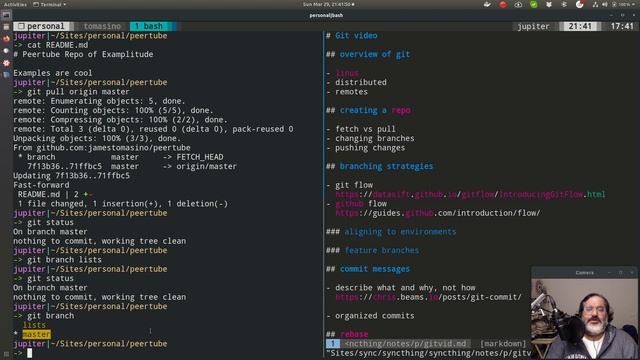Click the '- organized commits' list item
The height and width of the screenshot is (360, 640).
(x=370, y=316)
